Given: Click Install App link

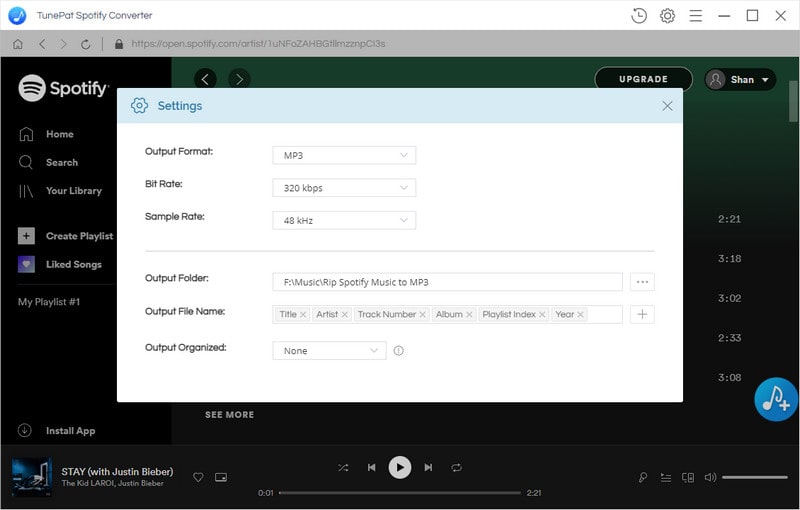Looking at the screenshot, I should 56,430.
